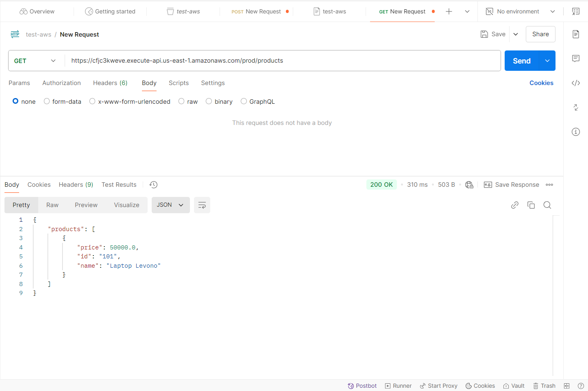Open the Related requests arrows icon in right sidebar

[575, 107]
